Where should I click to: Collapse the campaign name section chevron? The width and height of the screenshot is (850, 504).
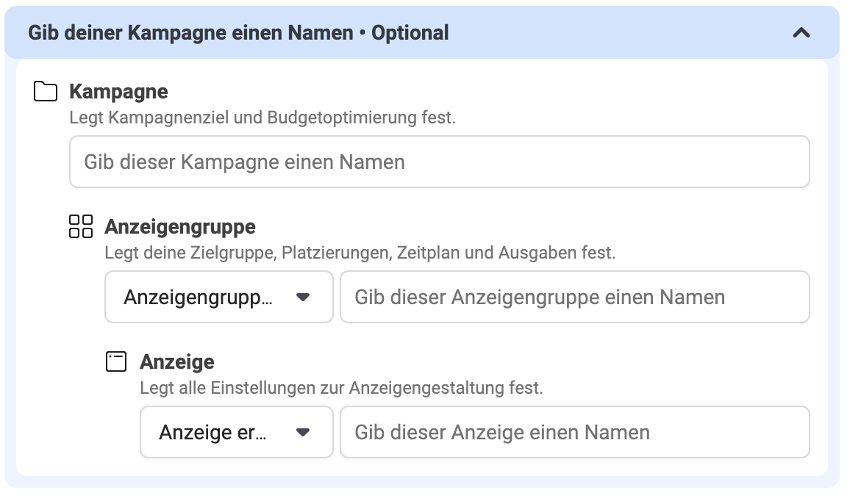[x=801, y=33]
